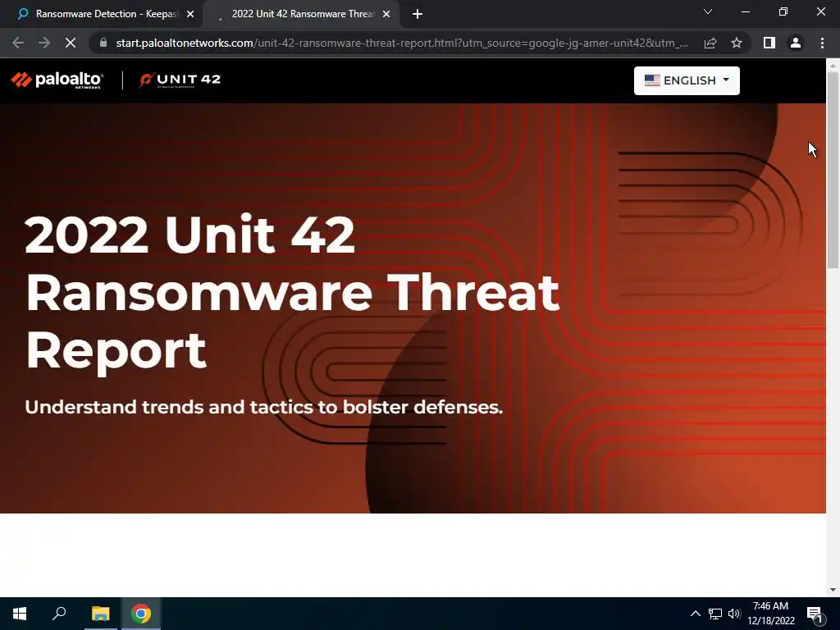Click the Chrome taskbar icon
Viewport: 840px width, 630px height.
click(x=141, y=614)
